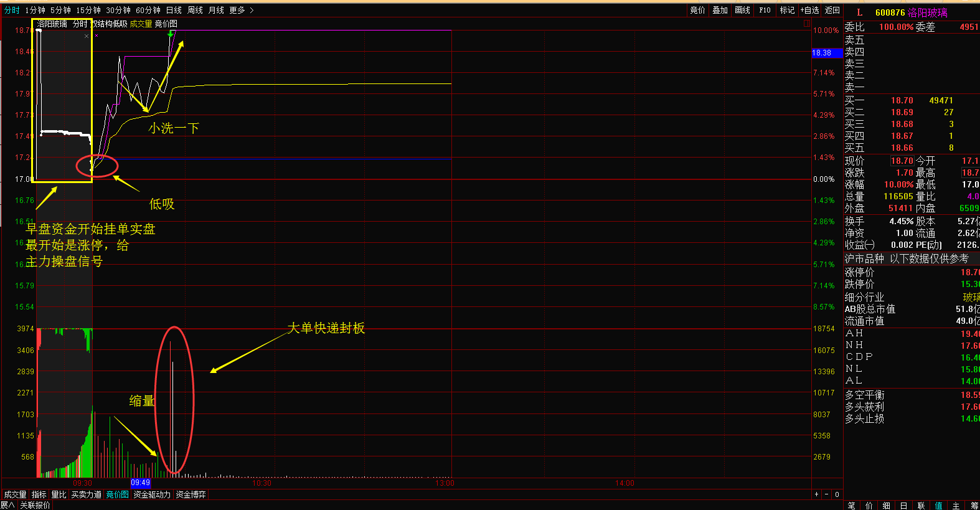Expand panel with 展∧ button
The image size is (980, 510).
[x=7, y=505]
